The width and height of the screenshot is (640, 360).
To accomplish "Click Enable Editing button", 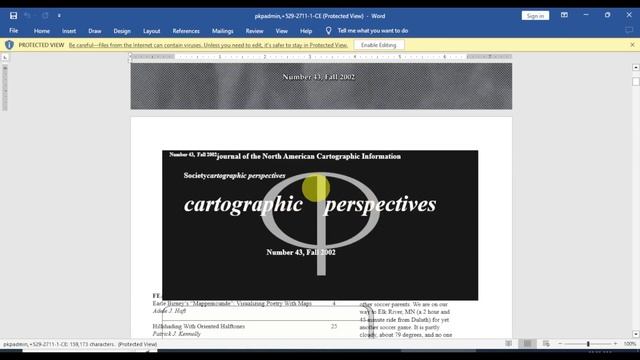I will point(378,45).
